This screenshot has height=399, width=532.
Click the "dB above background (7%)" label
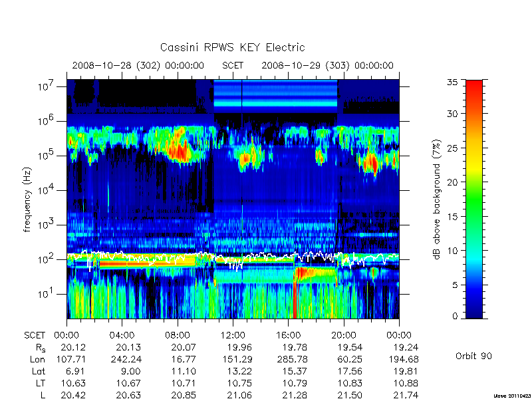point(437,199)
